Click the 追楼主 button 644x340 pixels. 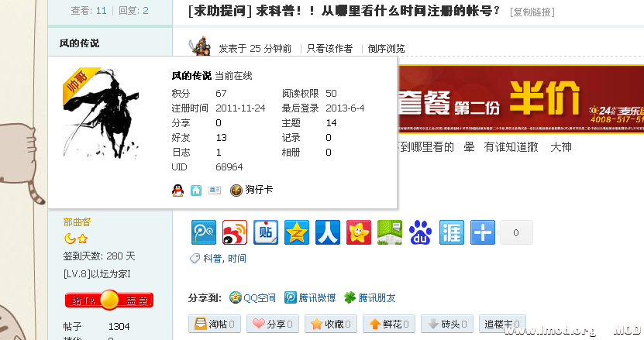tap(502, 324)
